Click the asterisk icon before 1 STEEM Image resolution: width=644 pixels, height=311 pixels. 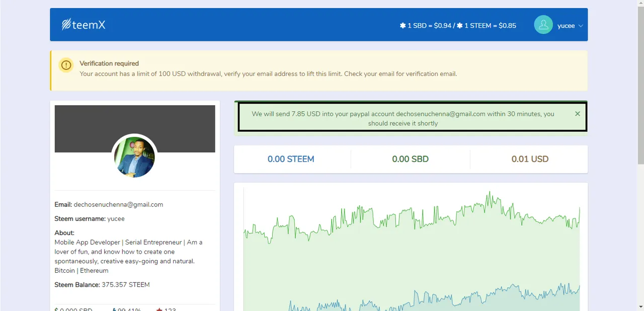point(459,26)
